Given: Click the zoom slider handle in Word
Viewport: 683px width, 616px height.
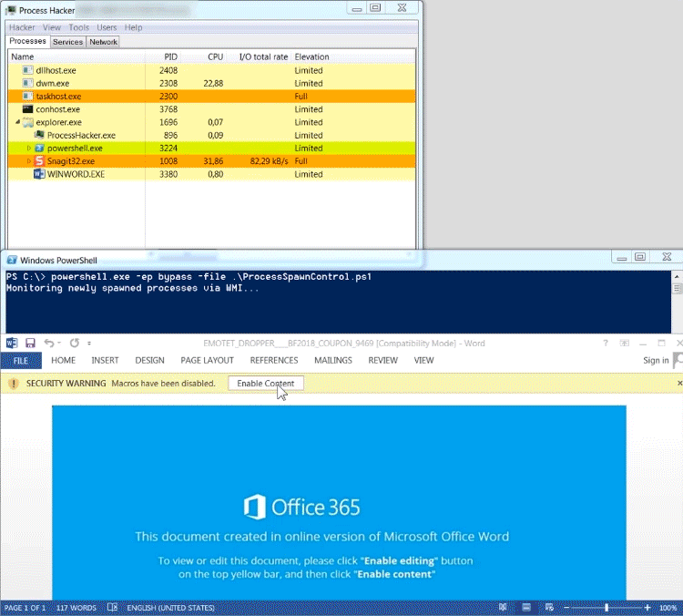Looking at the screenshot, I should (x=607, y=608).
